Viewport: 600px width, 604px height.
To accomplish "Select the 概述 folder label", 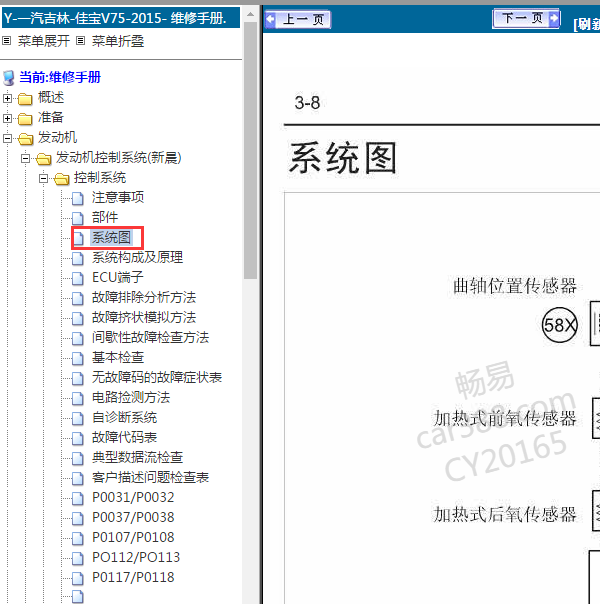I will tap(51, 97).
